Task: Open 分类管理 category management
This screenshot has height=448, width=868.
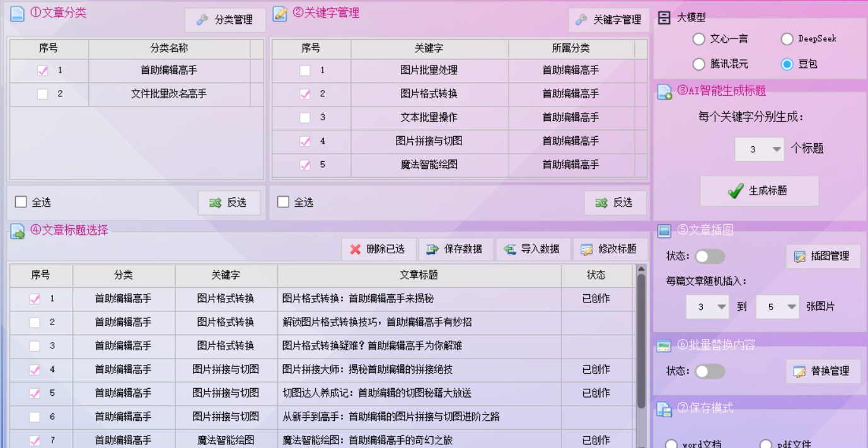Action: coord(225,20)
